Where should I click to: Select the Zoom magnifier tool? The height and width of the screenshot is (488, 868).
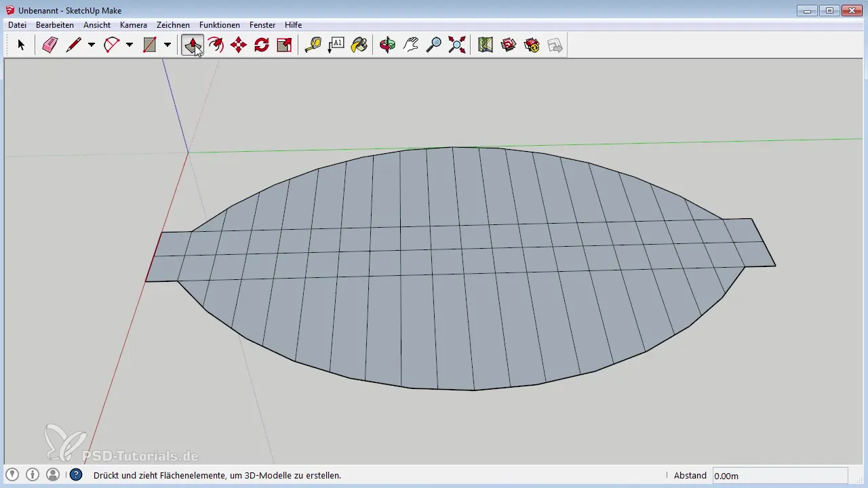coord(434,45)
